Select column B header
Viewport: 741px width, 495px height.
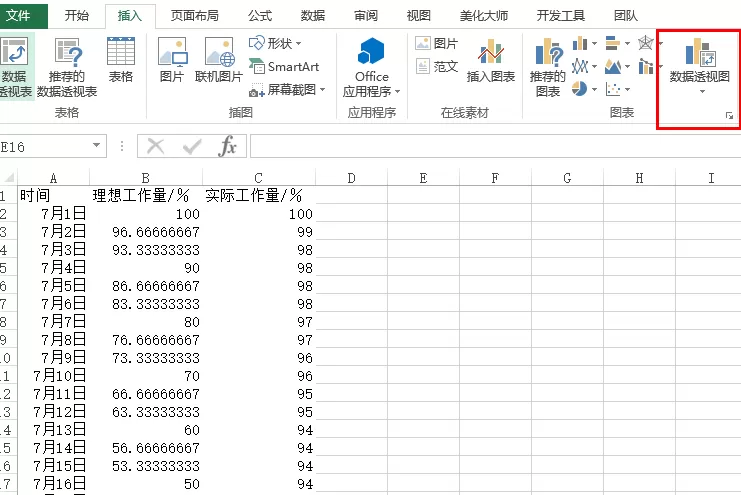146,178
